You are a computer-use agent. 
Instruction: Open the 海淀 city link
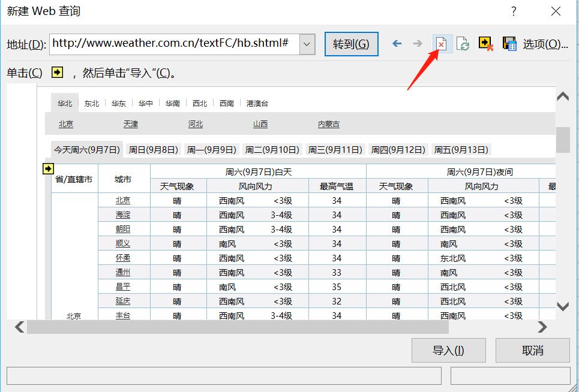click(124, 215)
